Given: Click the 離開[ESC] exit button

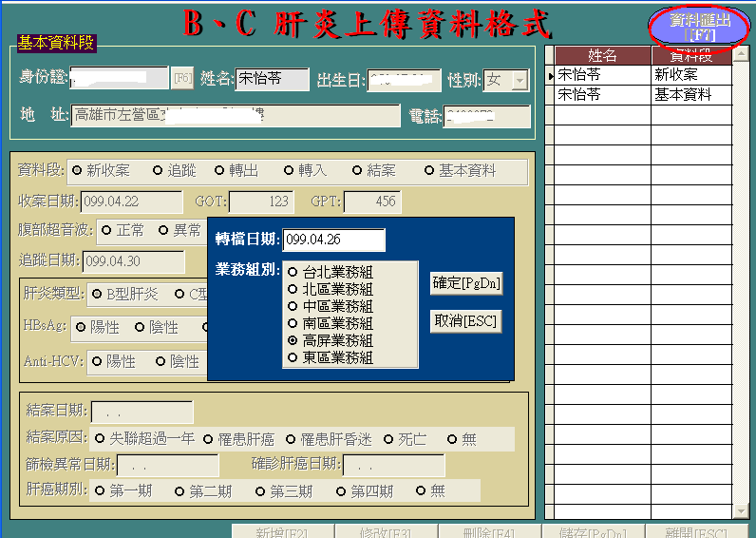Looking at the screenshot, I should (690, 531).
